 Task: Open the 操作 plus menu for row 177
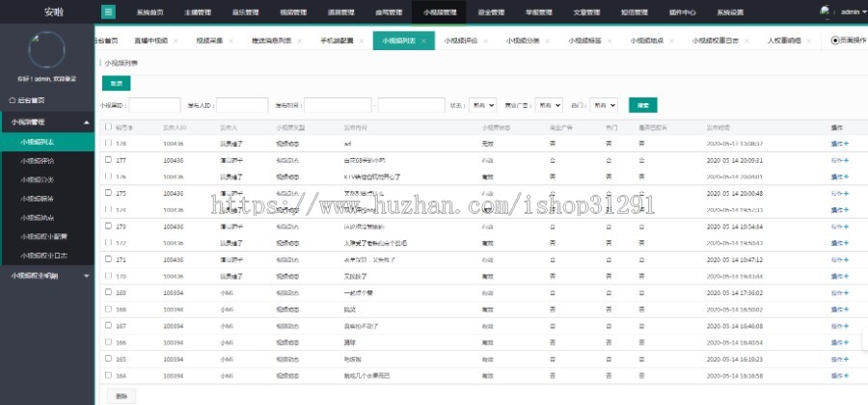839,160
